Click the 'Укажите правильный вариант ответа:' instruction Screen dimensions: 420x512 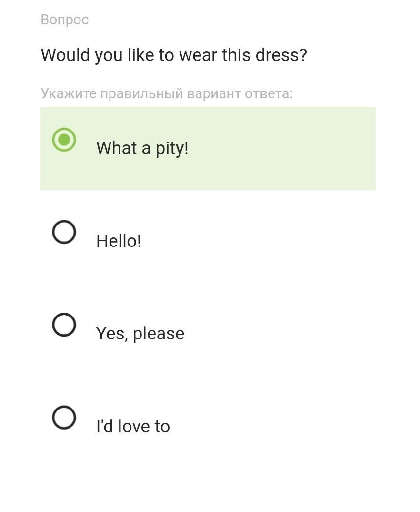tap(167, 93)
